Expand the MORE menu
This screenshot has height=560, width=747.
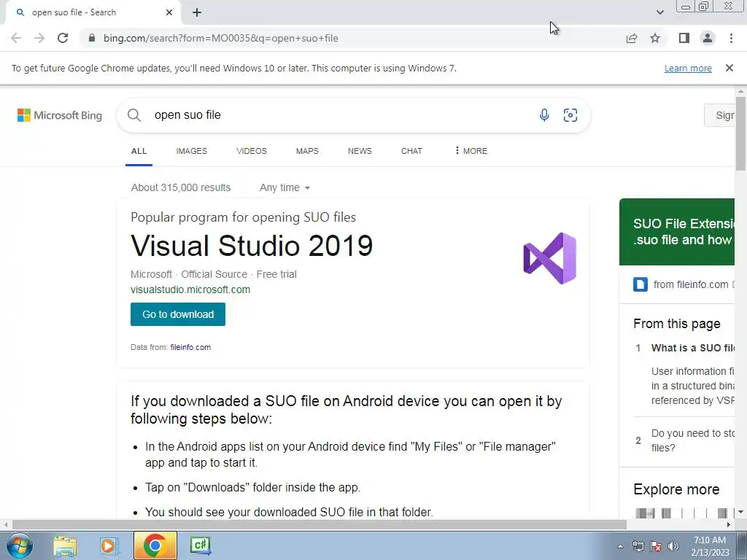point(471,151)
